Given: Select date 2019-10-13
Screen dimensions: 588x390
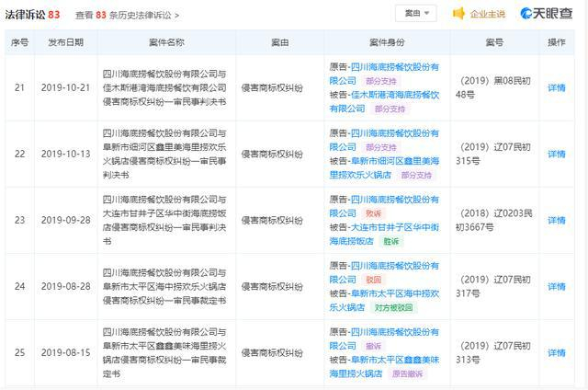Looking at the screenshot, I should (65, 154).
